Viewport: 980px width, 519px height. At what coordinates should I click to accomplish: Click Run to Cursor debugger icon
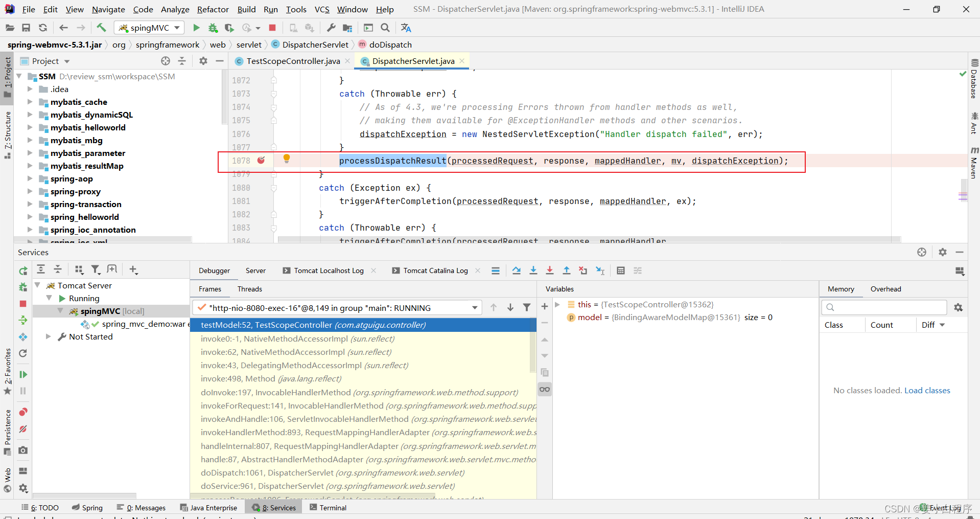point(600,270)
